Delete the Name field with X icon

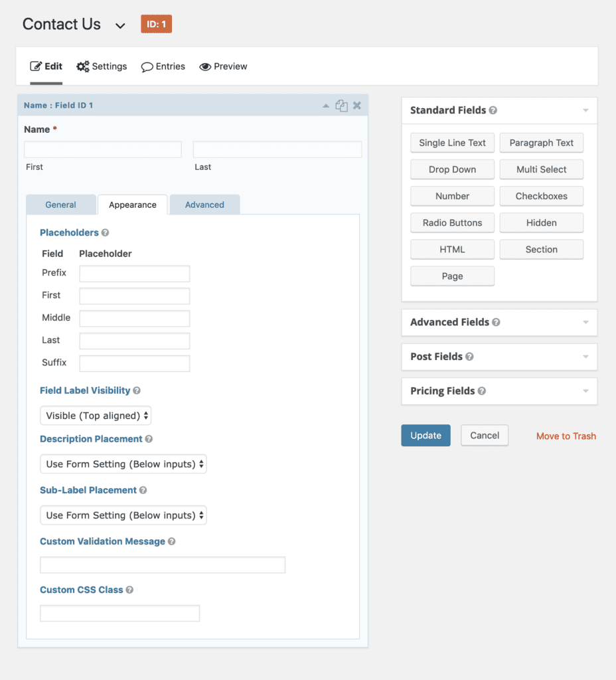point(356,106)
